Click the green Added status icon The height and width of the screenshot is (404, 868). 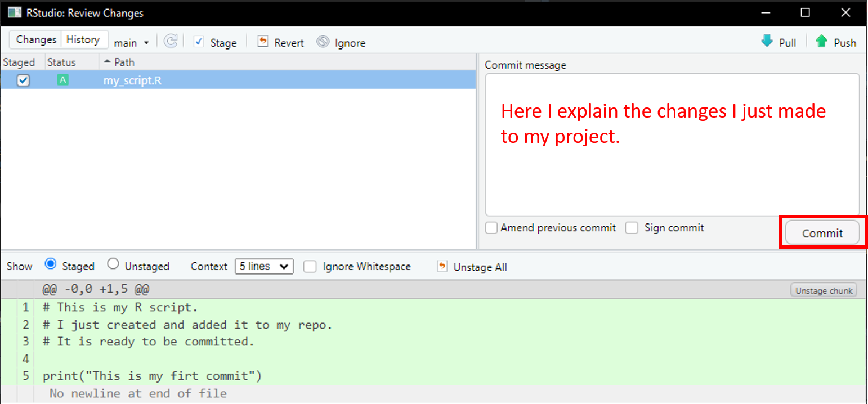click(x=62, y=80)
